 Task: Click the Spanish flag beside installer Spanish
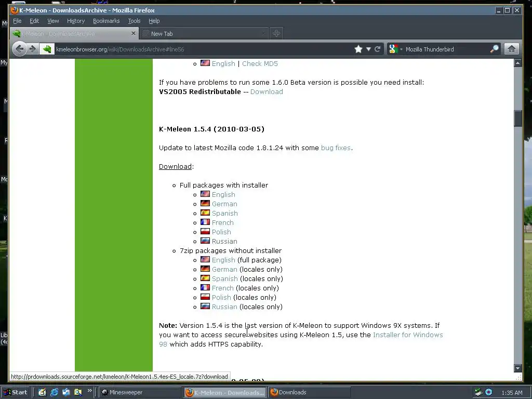pyautogui.click(x=205, y=212)
